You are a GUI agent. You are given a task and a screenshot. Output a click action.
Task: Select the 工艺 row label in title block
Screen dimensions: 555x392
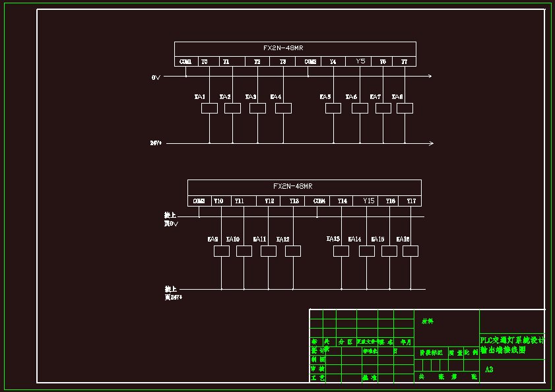pyautogui.click(x=318, y=378)
